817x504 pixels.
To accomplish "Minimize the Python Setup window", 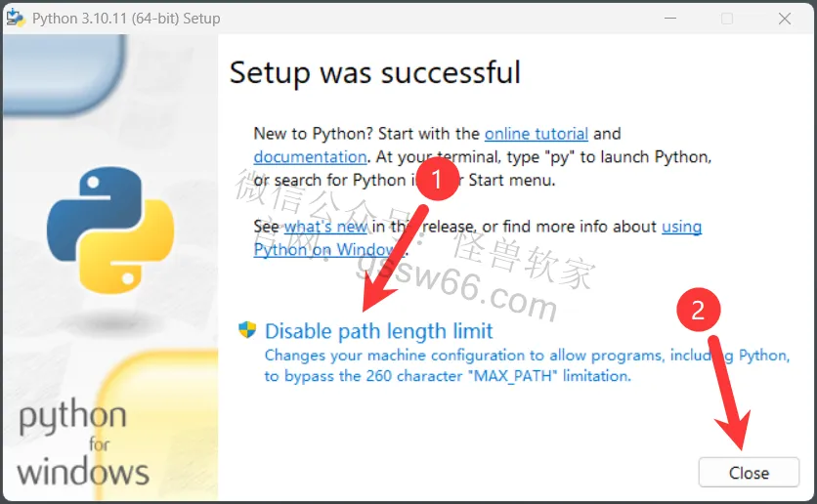I will click(670, 19).
